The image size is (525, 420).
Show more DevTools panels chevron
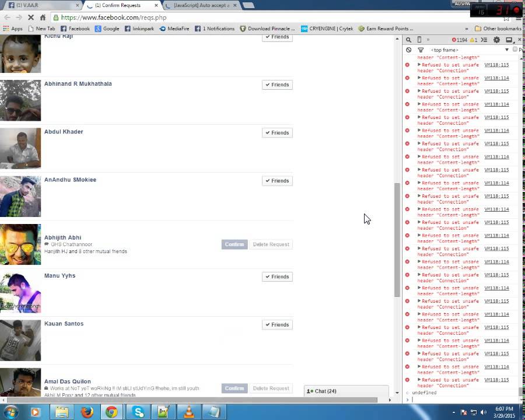tap(428, 40)
